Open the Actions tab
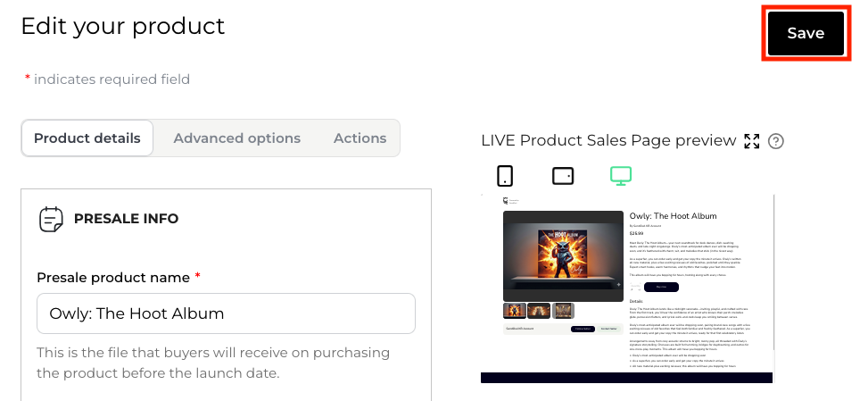This screenshot has height=401, width=868. point(360,138)
